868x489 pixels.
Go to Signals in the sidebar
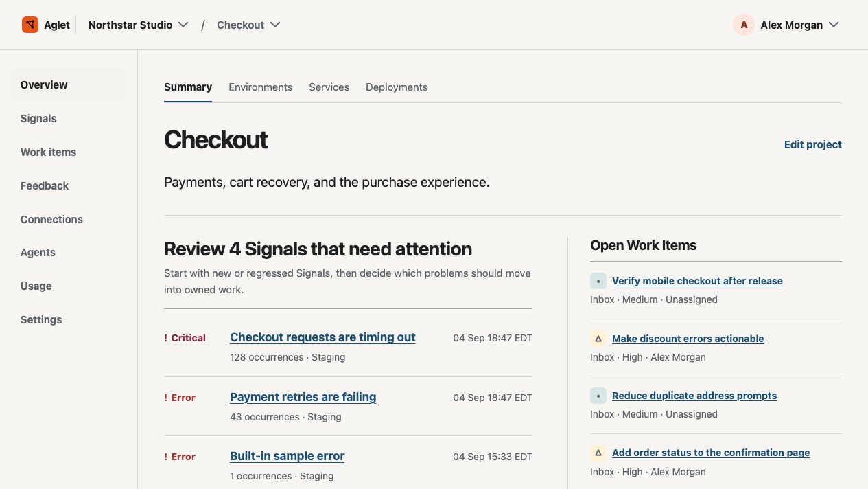(38, 119)
